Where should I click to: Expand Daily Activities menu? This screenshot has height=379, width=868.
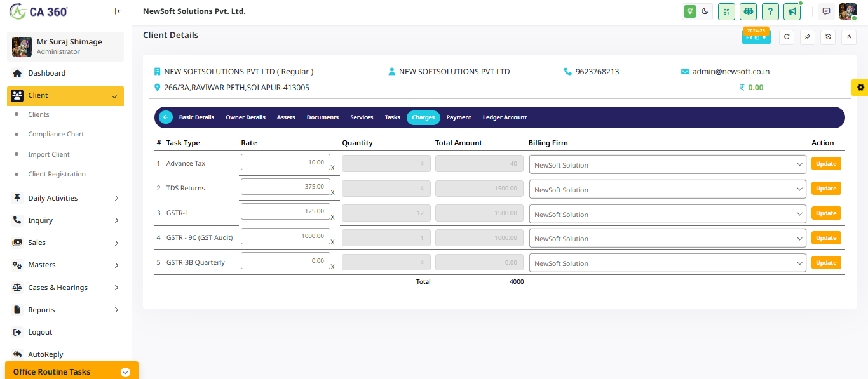(65, 198)
